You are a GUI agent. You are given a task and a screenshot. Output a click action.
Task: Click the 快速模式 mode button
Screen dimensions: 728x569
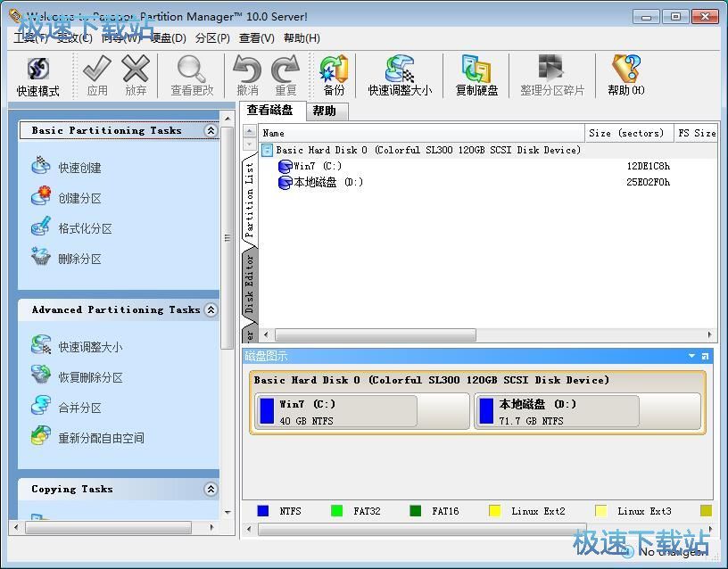[37, 75]
